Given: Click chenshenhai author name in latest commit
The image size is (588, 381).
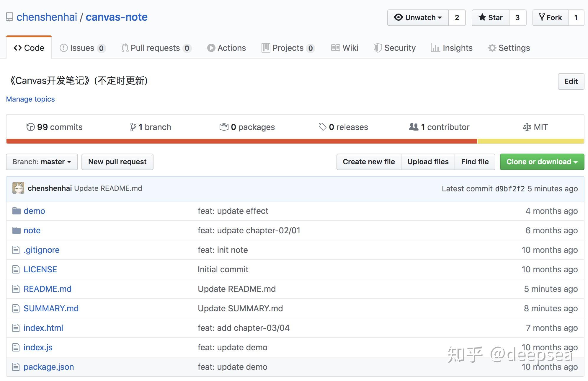Looking at the screenshot, I should click(x=50, y=188).
